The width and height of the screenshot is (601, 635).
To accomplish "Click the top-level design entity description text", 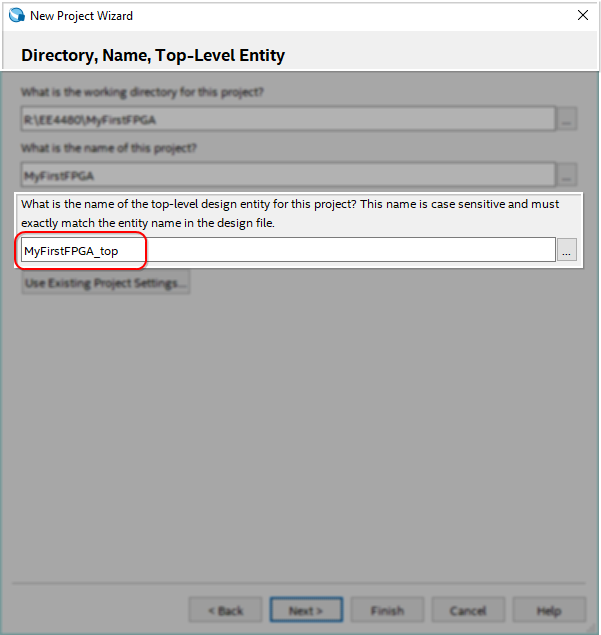I will [x=290, y=213].
